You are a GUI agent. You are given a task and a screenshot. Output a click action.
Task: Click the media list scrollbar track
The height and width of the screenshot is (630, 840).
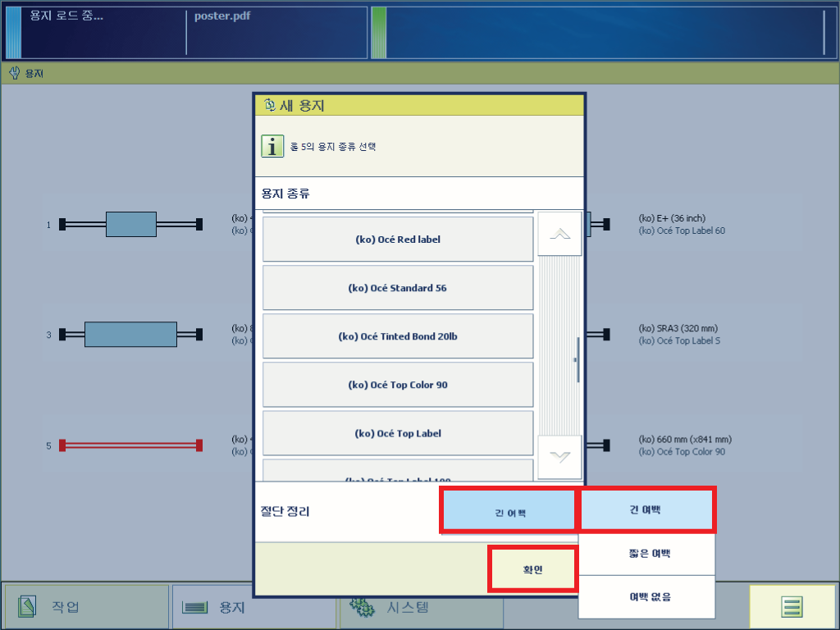(559, 345)
